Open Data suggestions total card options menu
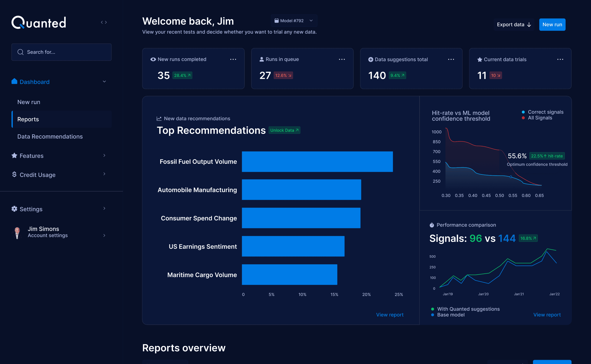 pyautogui.click(x=451, y=59)
